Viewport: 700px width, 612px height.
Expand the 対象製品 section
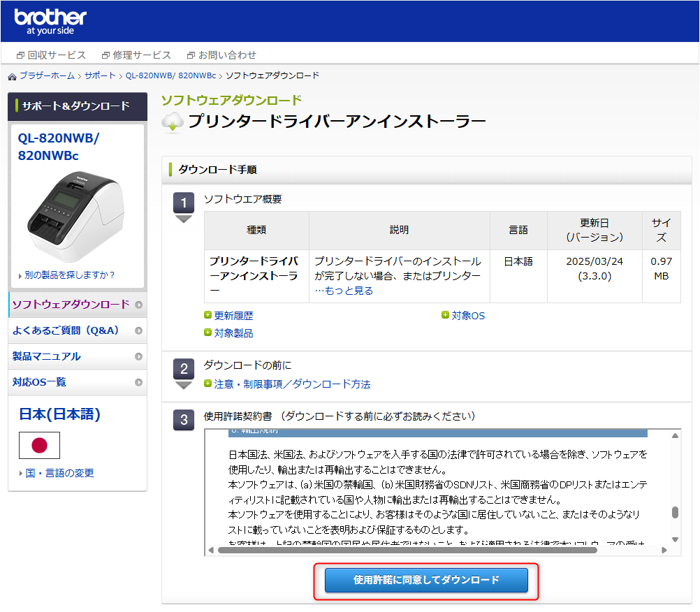233,333
